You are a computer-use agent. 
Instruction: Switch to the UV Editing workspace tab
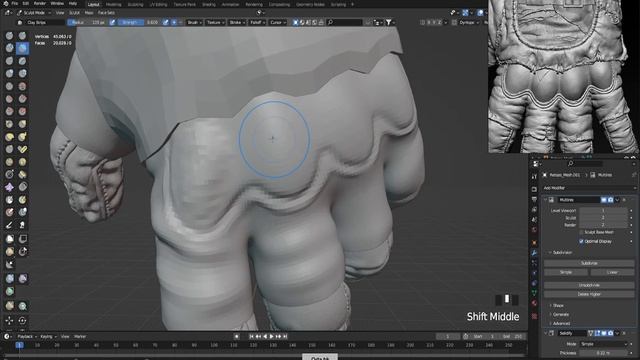click(x=158, y=4)
